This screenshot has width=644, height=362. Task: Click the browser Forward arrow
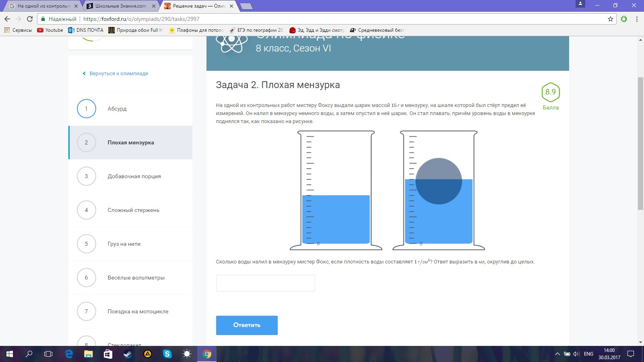coord(19,19)
